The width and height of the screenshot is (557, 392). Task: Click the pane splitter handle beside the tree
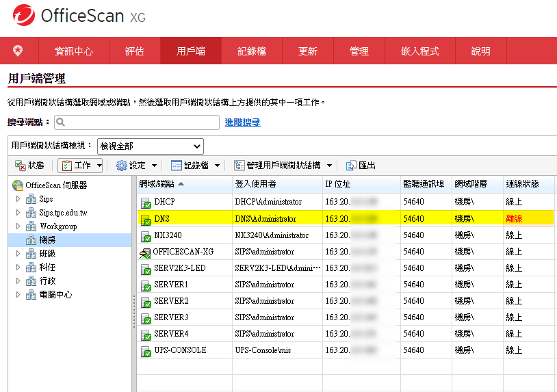pos(134,311)
